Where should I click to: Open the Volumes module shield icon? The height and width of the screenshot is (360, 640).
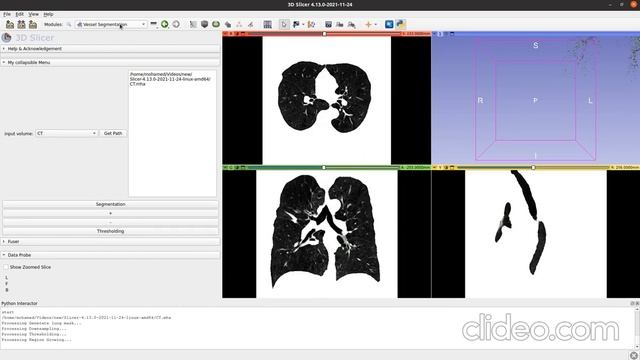tap(204, 24)
